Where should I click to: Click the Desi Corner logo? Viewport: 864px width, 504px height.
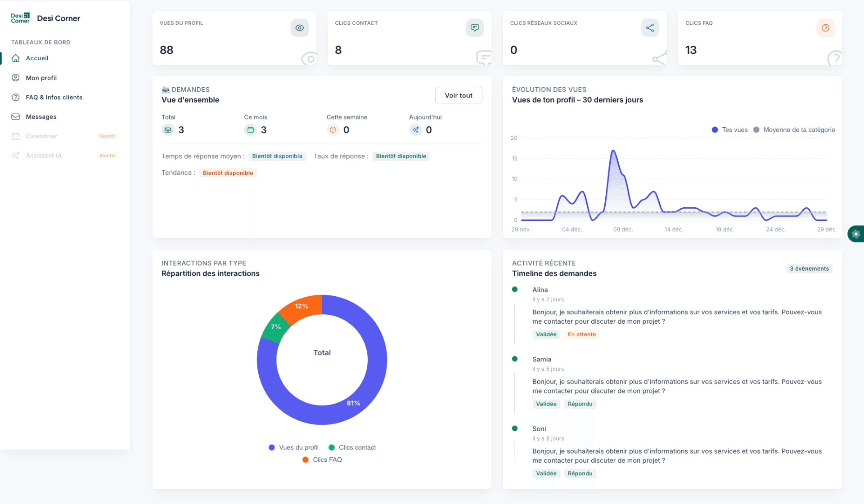pyautogui.click(x=20, y=18)
